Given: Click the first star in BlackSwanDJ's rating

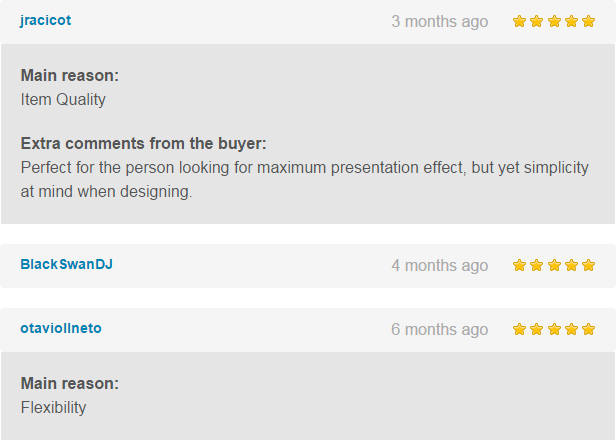Looking at the screenshot, I should tap(519, 265).
